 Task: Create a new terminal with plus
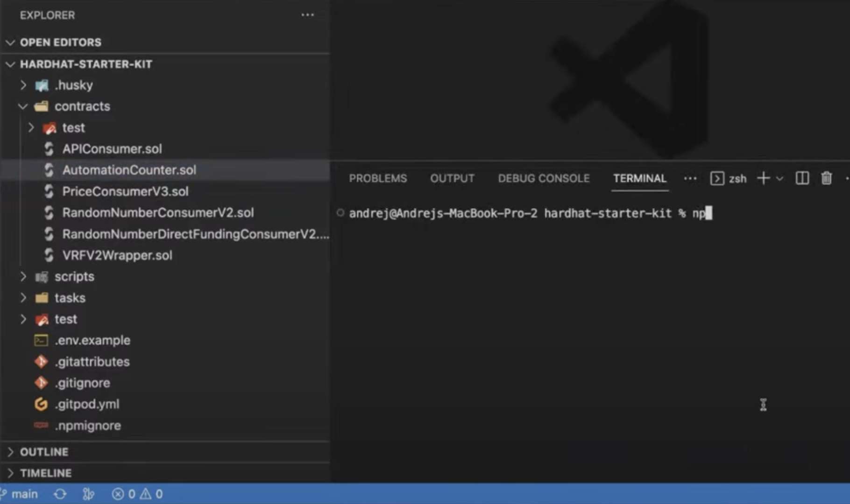point(763,178)
